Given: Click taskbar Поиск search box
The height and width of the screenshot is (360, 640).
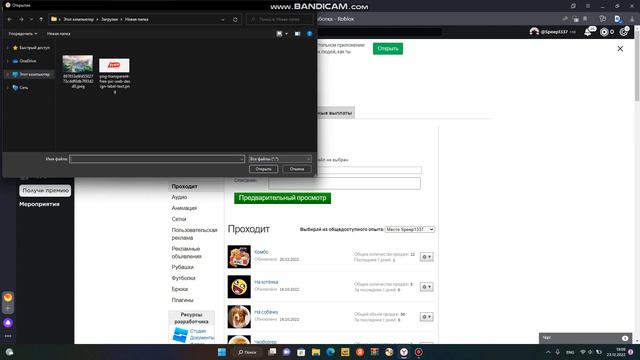Looking at the screenshot, I should click(247, 352).
